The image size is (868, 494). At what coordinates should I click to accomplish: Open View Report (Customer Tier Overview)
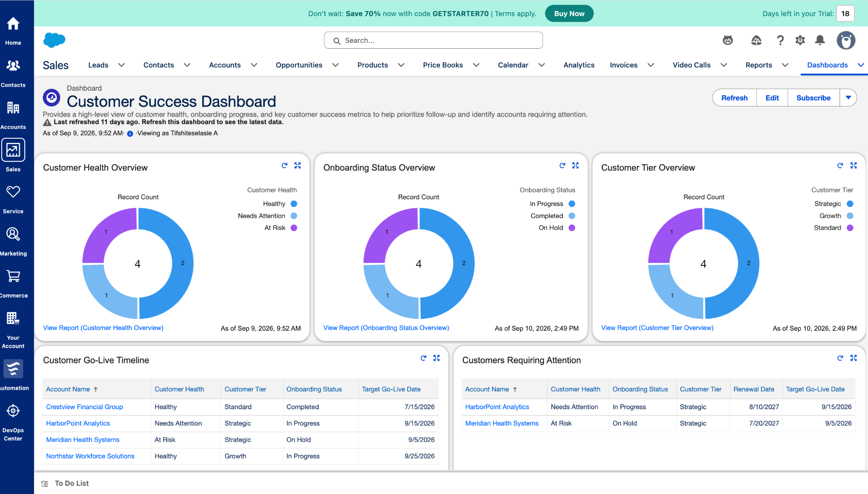pyautogui.click(x=657, y=328)
